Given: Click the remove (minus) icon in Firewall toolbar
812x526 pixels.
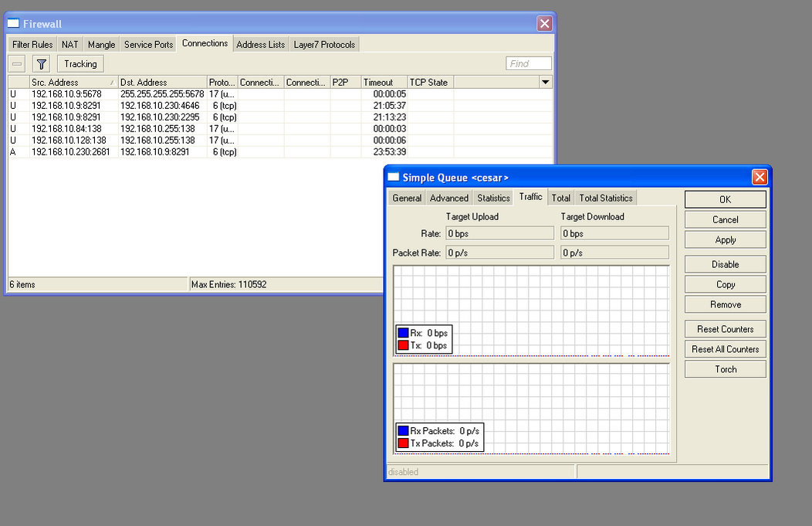Looking at the screenshot, I should tap(18, 64).
